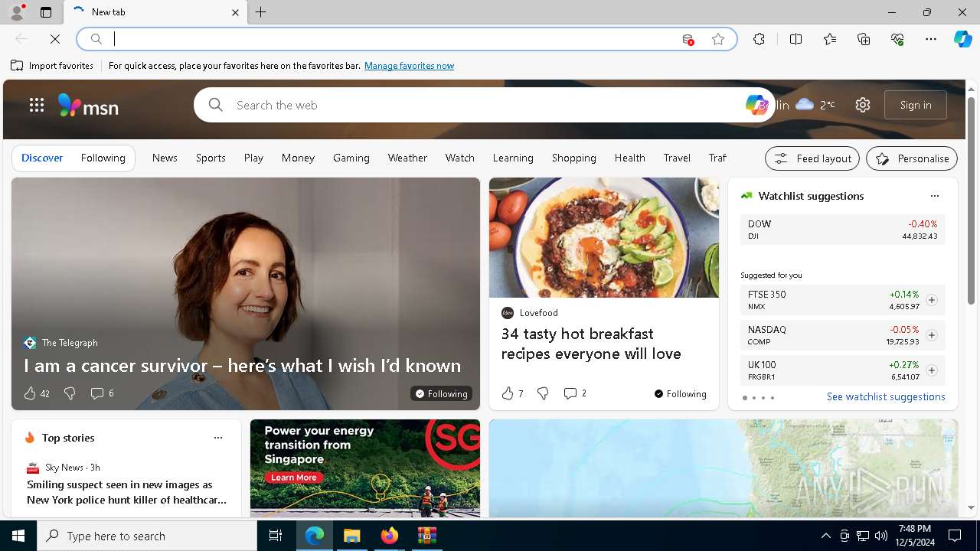Viewport: 980px width, 551px height.
Task: Open Copilot icon in search box
Action: click(x=756, y=105)
